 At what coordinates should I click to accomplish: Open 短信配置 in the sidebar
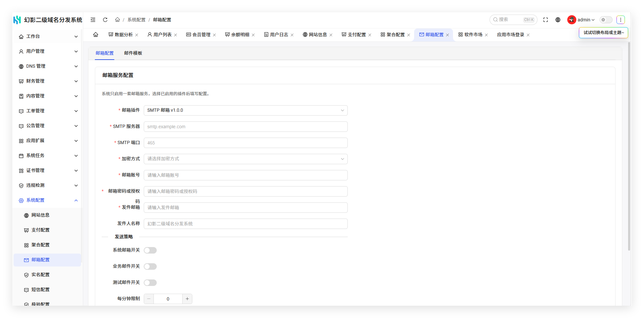coord(47,290)
